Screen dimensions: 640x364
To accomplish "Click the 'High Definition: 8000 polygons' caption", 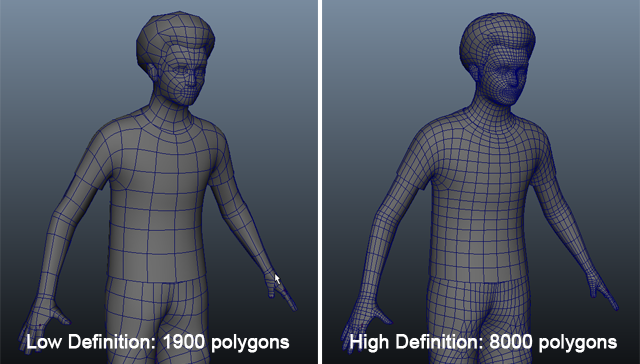I will pyautogui.click(x=483, y=342).
